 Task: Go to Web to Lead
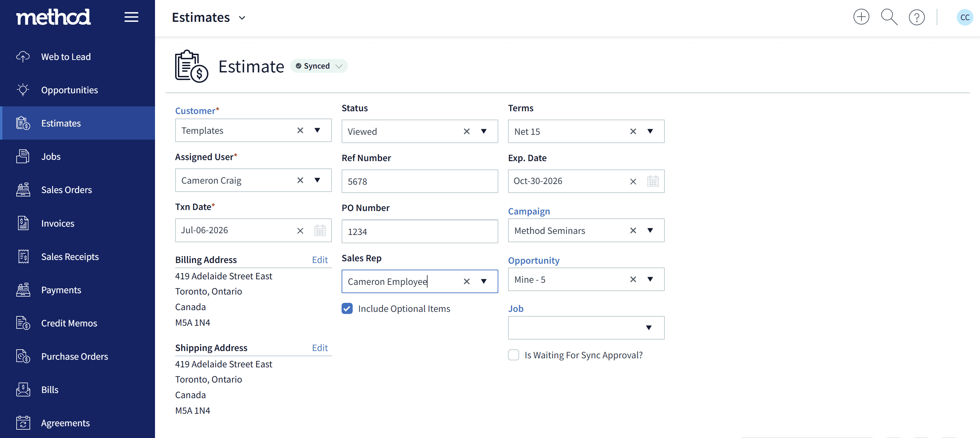coord(78,56)
